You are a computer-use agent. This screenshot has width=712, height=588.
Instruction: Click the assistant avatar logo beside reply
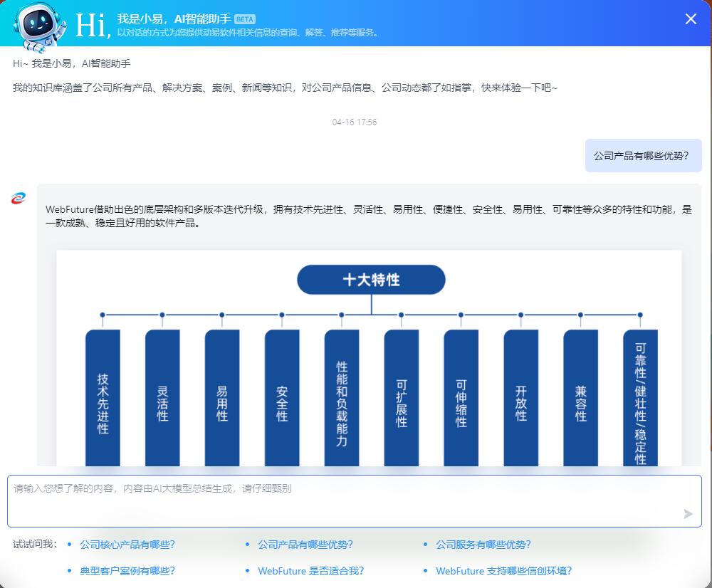click(x=19, y=198)
